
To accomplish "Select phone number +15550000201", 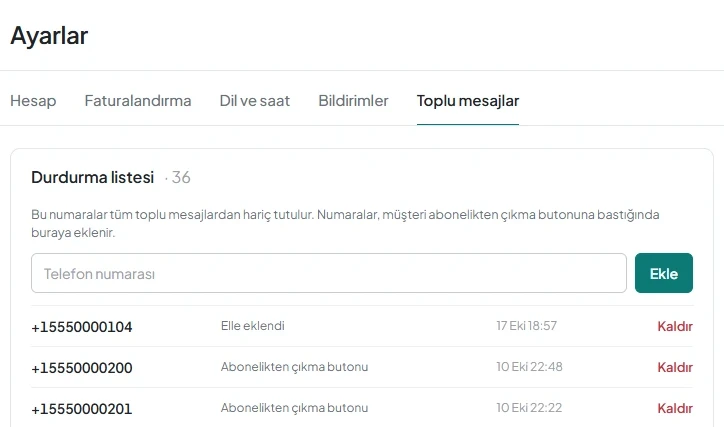I will point(82,409).
